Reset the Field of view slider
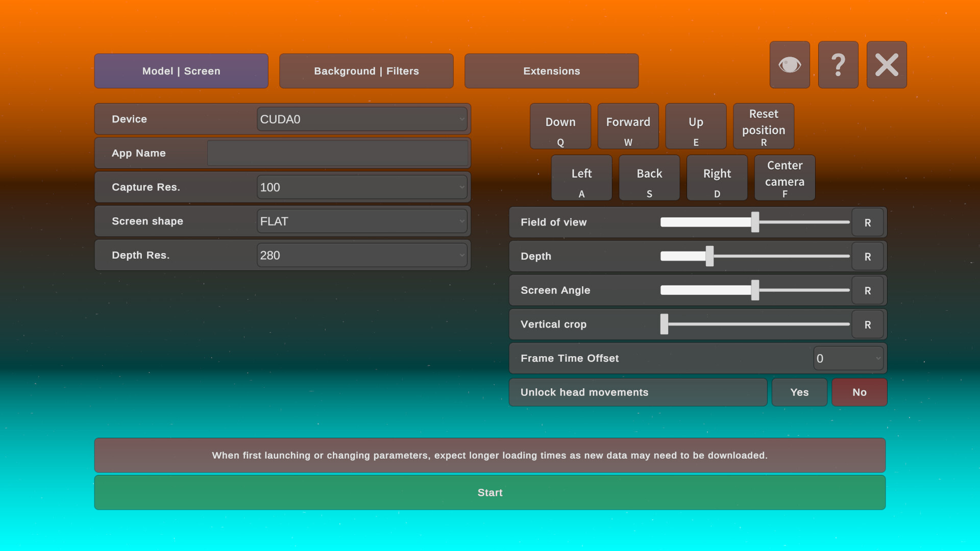This screenshot has width=980, height=551. (867, 222)
